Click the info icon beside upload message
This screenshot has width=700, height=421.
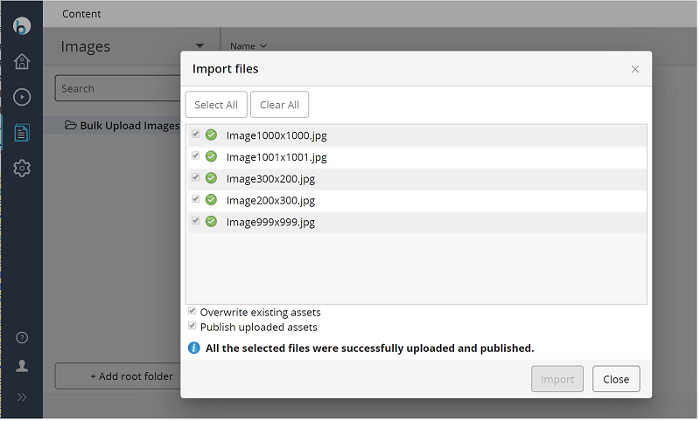coord(194,349)
